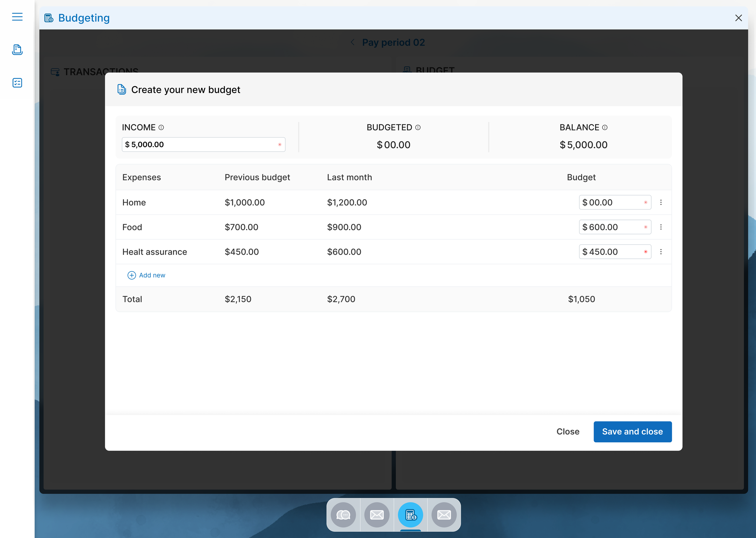Close the Budgeting window
756x538 pixels.
click(738, 18)
